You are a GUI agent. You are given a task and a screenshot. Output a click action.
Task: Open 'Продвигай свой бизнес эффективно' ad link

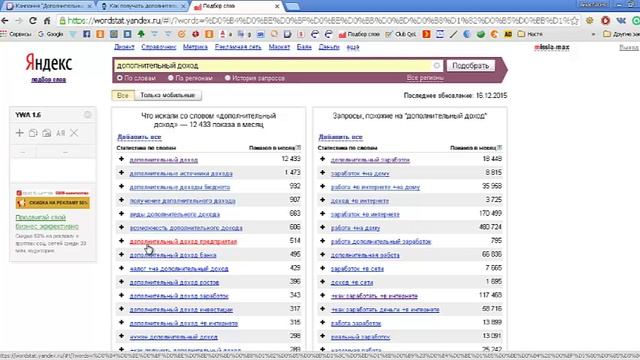[47, 222]
